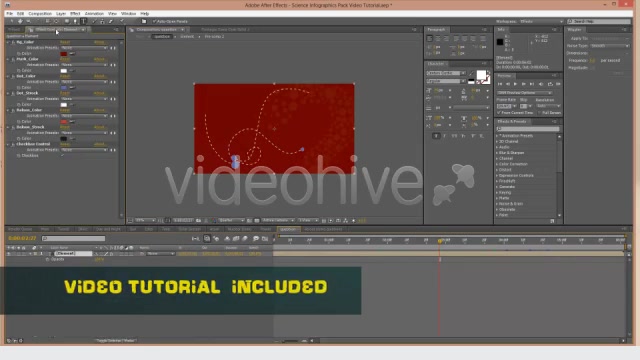Click the timeline current time indicator
The width and height of the screenshot is (640, 360).
tap(440, 241)
